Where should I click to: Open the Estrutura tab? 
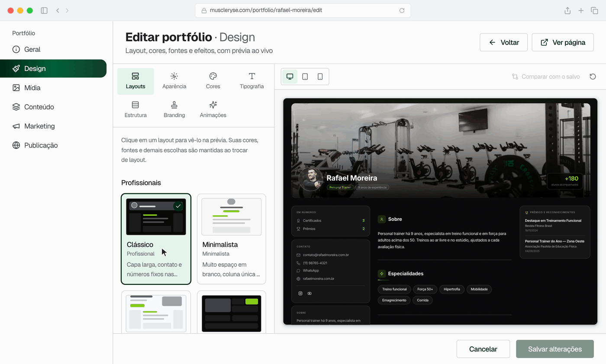pos(135,110)
